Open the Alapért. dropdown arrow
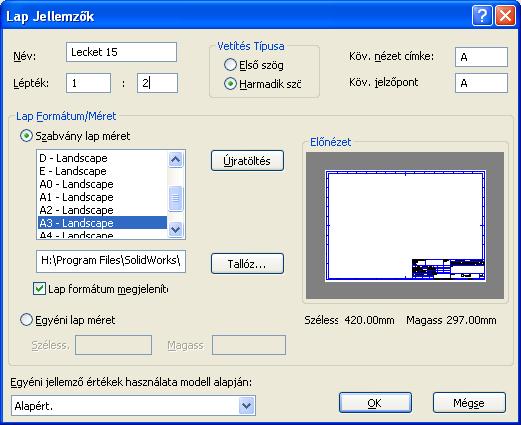 click(x=246, y=406)
